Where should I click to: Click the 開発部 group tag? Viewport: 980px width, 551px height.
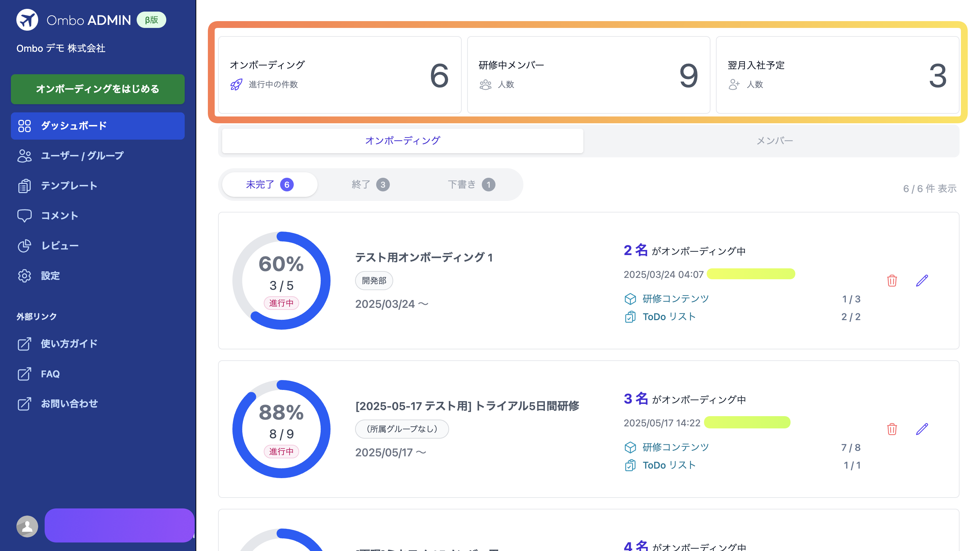click(x=374, y=281)
